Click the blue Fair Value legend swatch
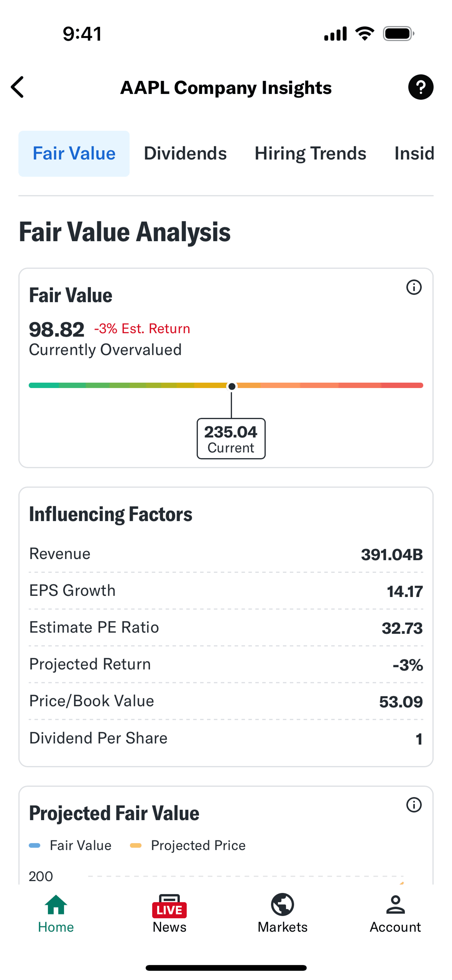Image resolution: width=452 pixels, height=980 pixels. click(x=35, y=845)
